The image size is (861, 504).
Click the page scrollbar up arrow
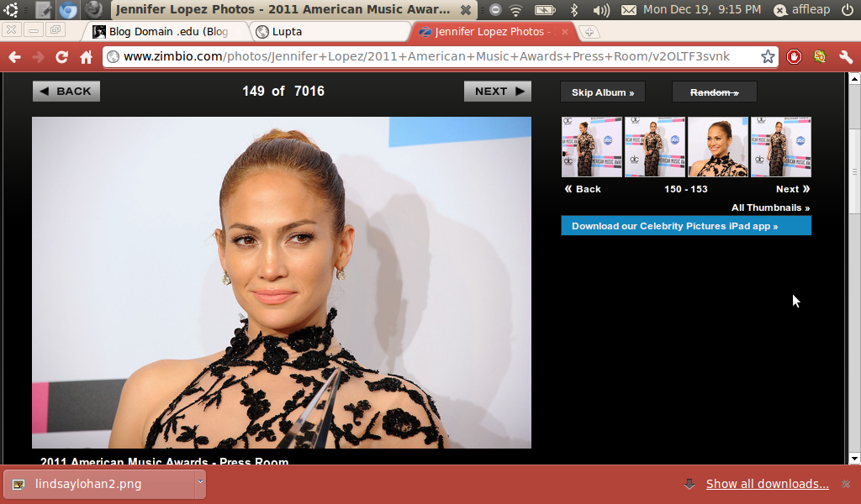(854, 79)
